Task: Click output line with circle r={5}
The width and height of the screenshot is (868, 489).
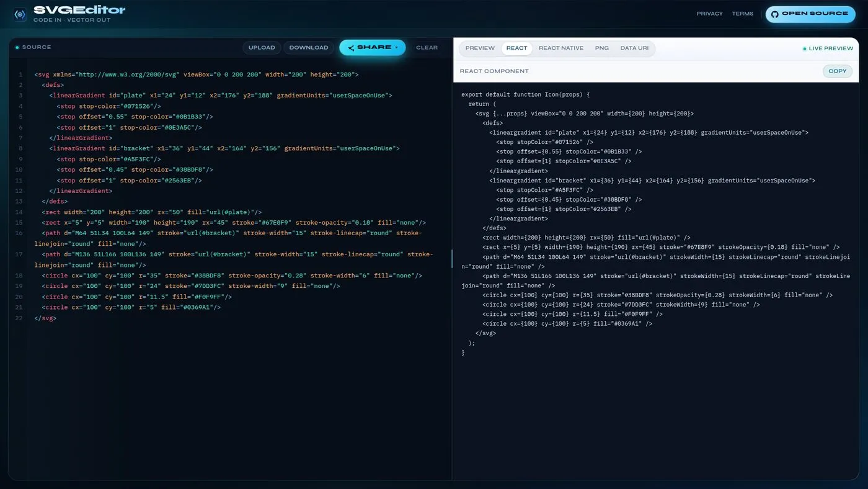Action: click(x=567, y=323)
